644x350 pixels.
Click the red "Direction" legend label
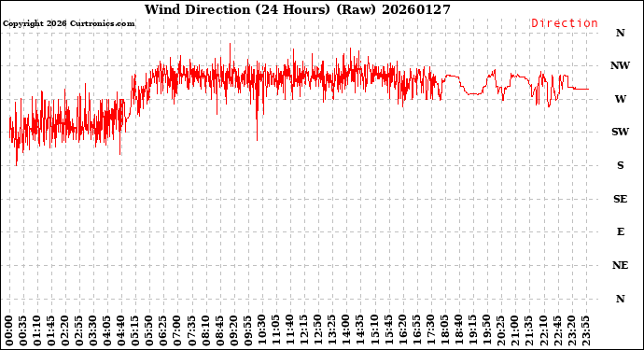(565, 23)
